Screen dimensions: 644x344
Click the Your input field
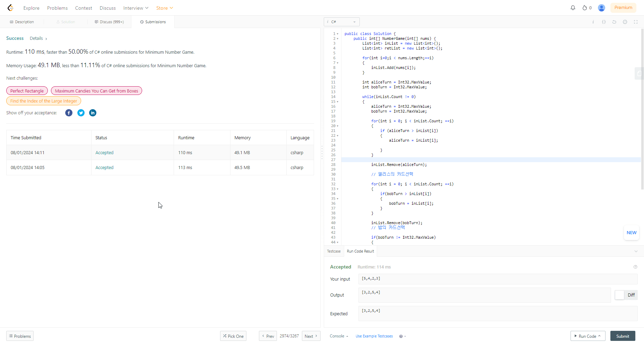point(498,279)
